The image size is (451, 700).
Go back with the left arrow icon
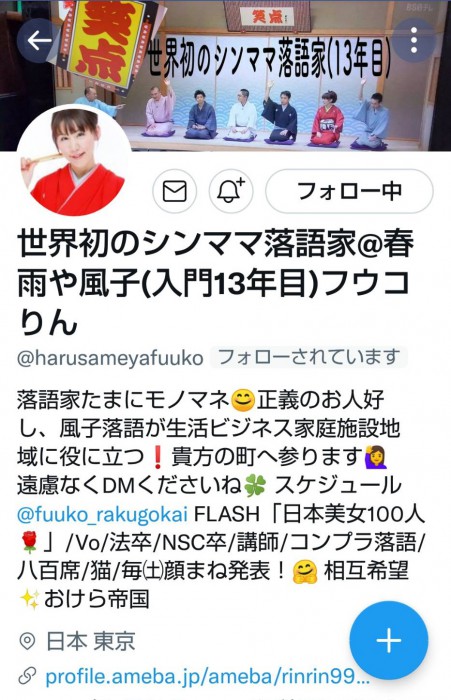[39, 41]
